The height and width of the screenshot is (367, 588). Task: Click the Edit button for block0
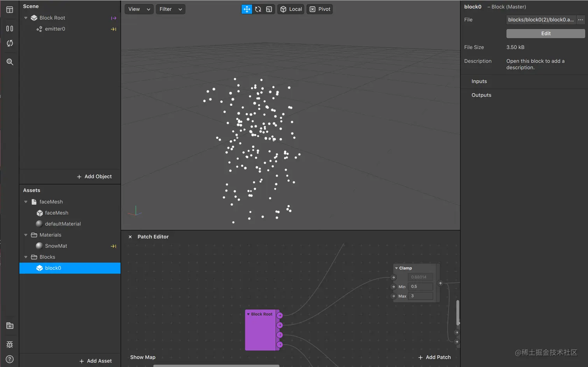546,33
